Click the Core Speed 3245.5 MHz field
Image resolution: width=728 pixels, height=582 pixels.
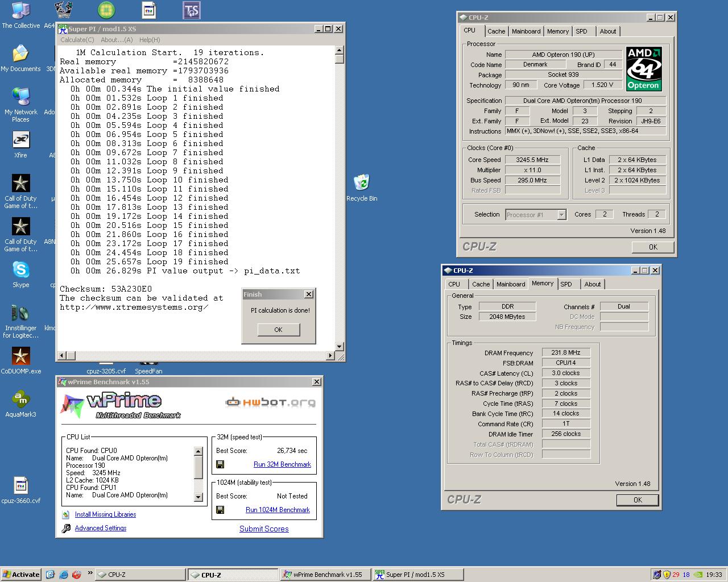coord(532,160)
